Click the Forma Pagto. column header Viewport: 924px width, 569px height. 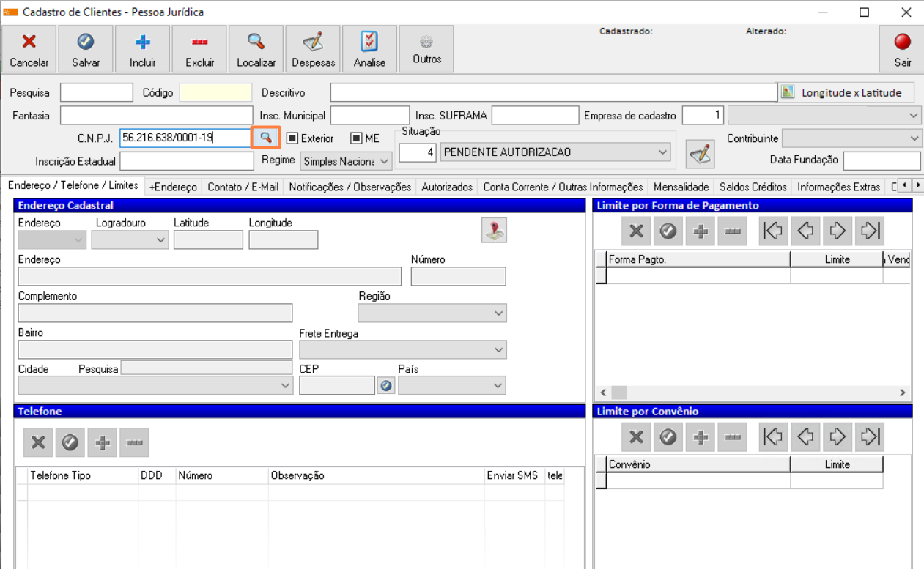[x=699, y=259]
